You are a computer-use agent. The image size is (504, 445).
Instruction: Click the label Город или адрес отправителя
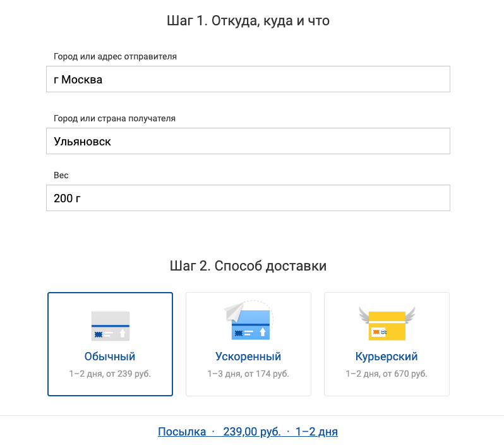pyautogui.click(x=115, y=57)
